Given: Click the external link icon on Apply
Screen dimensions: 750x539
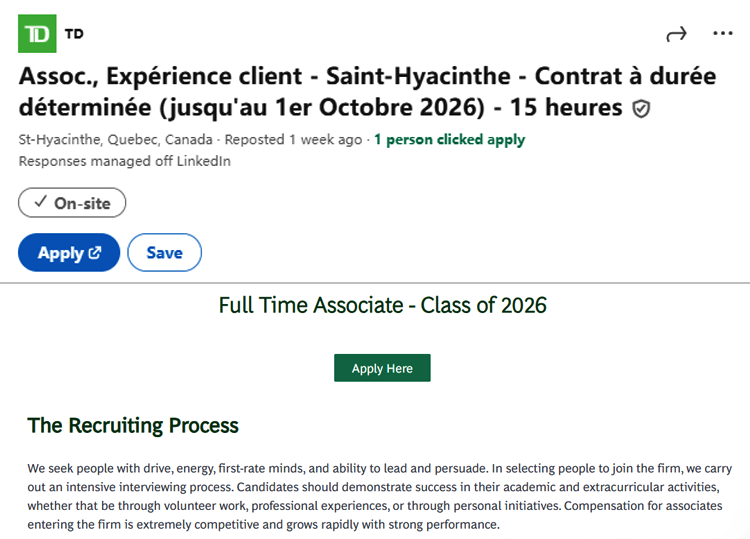Looking at the screenshot, I should 95,252.
